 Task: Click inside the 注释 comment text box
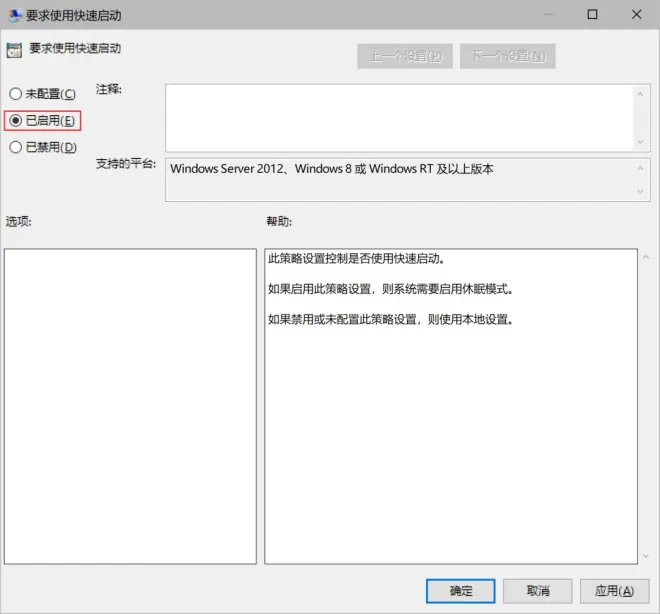pos(399,118)
